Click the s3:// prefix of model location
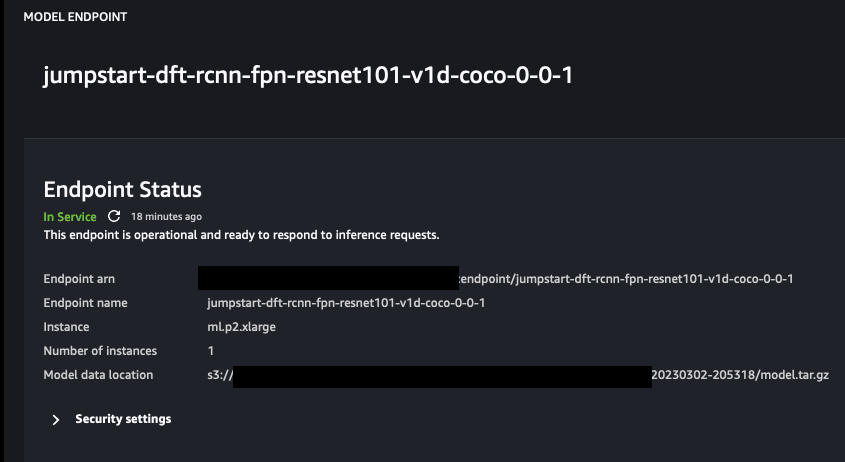 click(x=220, y=375)
